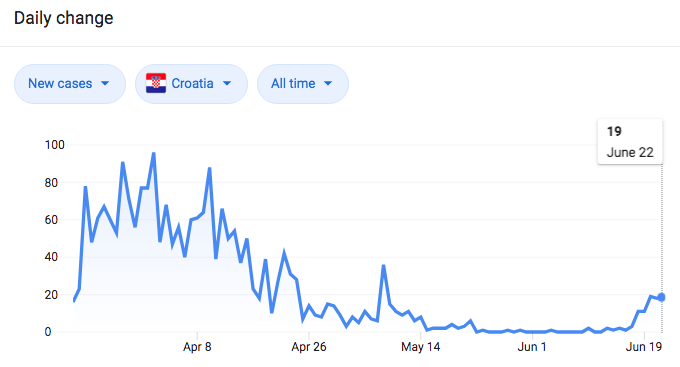Click the Croatia flag icon
The height and width of the screenshot is (367, 680).
click(x=156, y=83)
